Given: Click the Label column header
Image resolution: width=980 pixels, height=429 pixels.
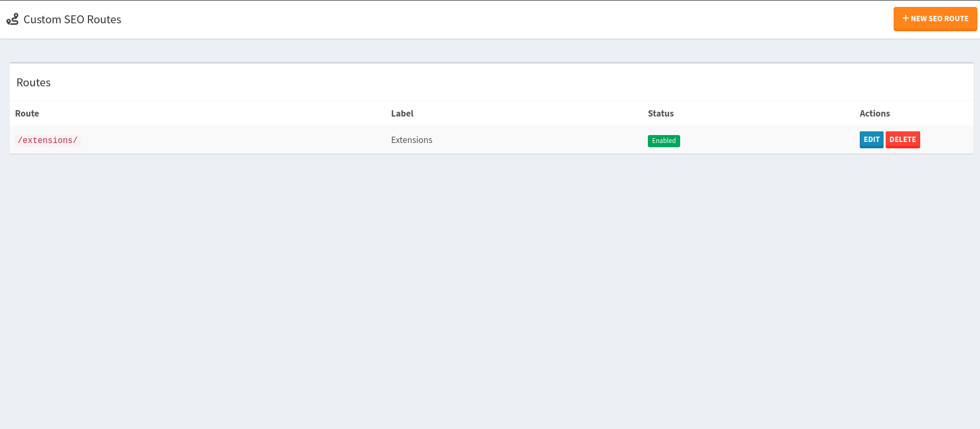Looking at the screenshot, I should [402, 113].
